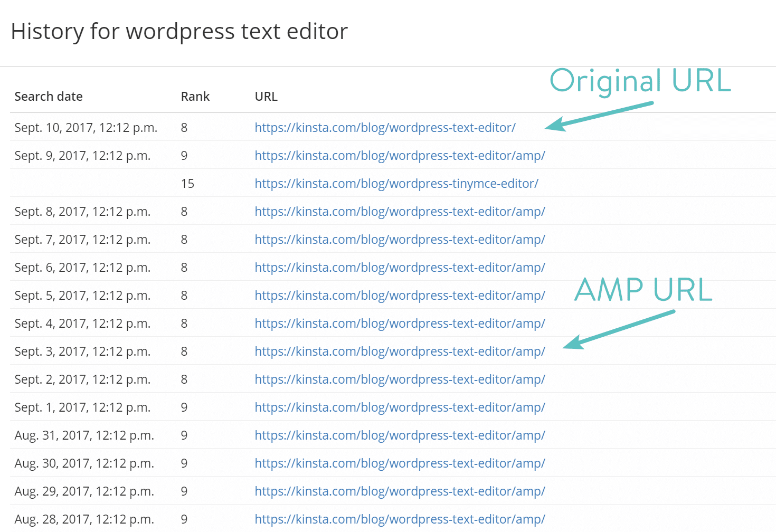Select the Sept. 10 date entry
Viewport: 776px width, 532px height.
point(86,127)
